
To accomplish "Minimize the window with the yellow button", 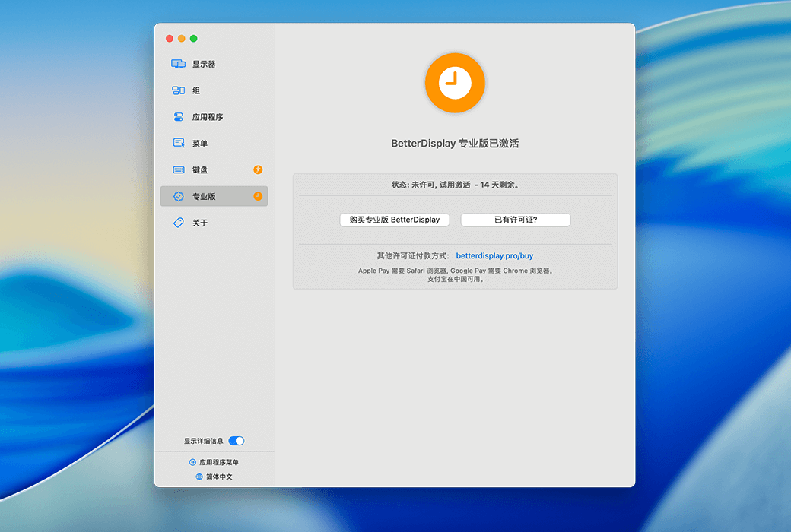I will (182, 39).
